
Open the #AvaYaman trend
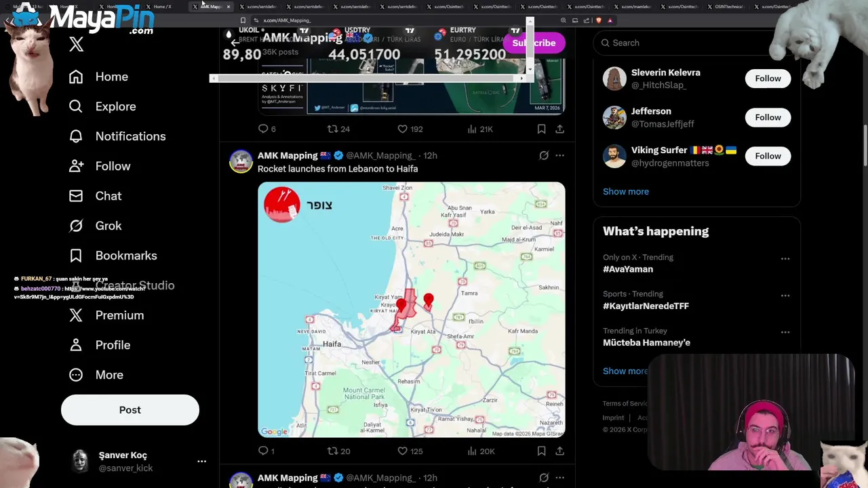click(628, 269)
